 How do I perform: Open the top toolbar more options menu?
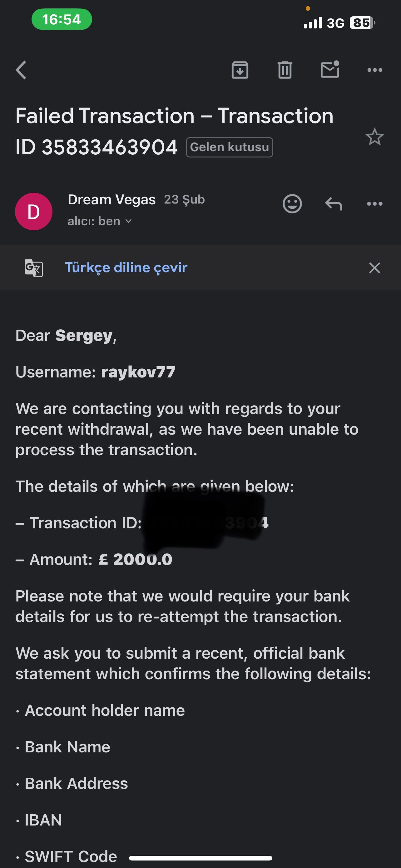tap(374, 70)
